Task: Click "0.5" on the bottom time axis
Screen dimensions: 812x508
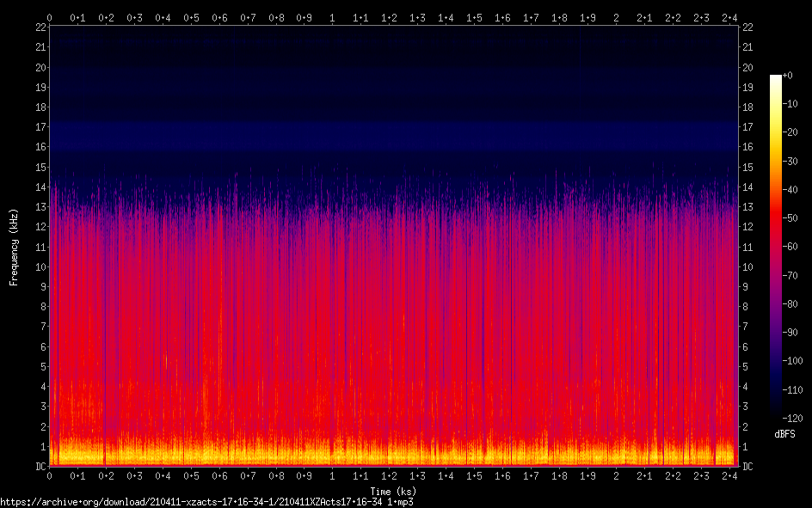Action: 191,476
